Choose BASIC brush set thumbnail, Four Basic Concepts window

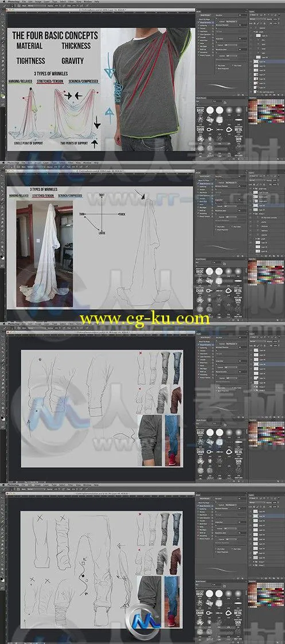[200, 111]
